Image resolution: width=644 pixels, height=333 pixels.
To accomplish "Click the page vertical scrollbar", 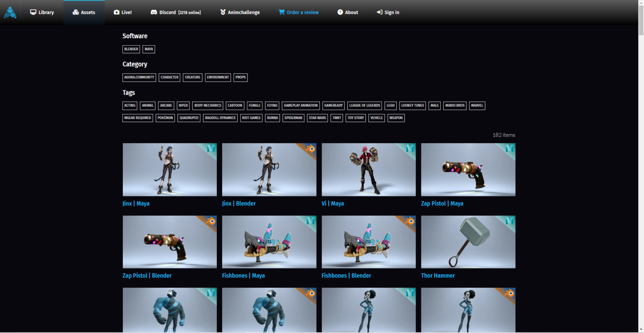I will tap(640, 168).
